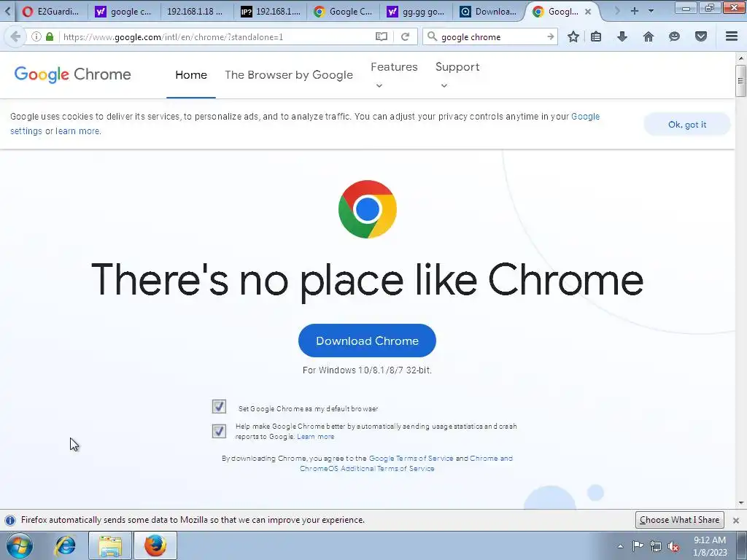Toggle reader view icon in the address bar

[381, 36]
